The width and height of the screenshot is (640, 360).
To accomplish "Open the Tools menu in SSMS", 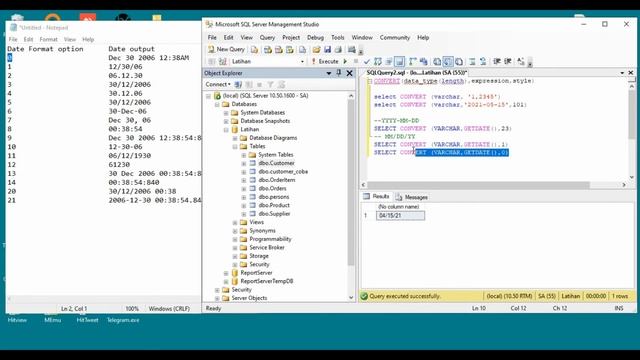I will tap(338, 38).
